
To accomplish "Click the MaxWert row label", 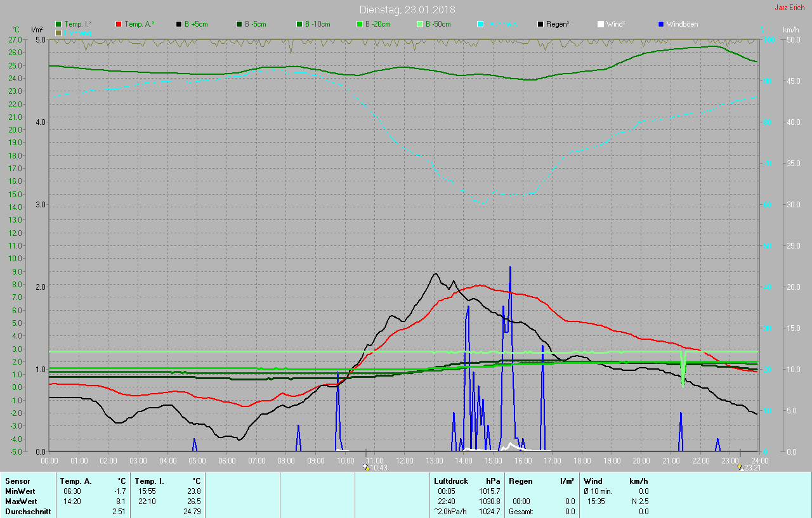I will (22, 501).
